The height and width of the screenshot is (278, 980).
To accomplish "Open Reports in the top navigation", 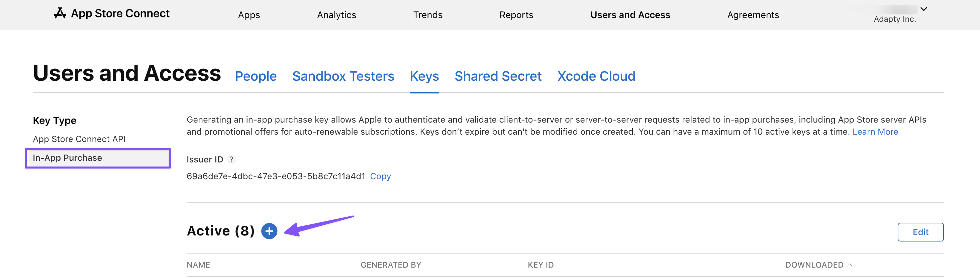I will 516,15.
